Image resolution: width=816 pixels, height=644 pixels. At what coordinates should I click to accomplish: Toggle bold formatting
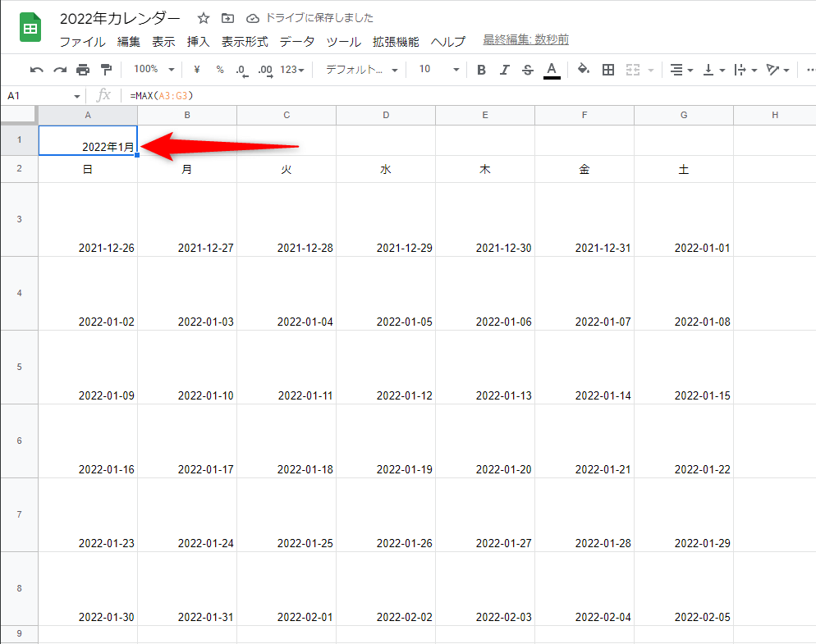[x=481, y=70]
